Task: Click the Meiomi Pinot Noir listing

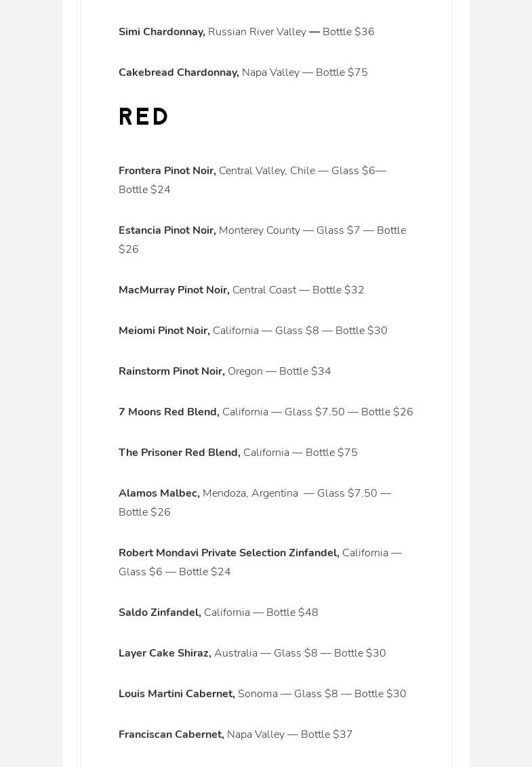Action: click(164, 331)
